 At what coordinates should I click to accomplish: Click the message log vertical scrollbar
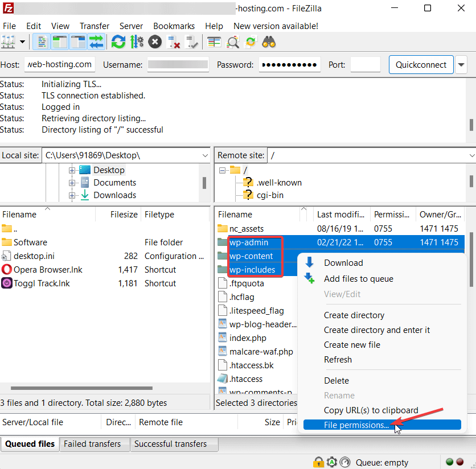point(471,125)
